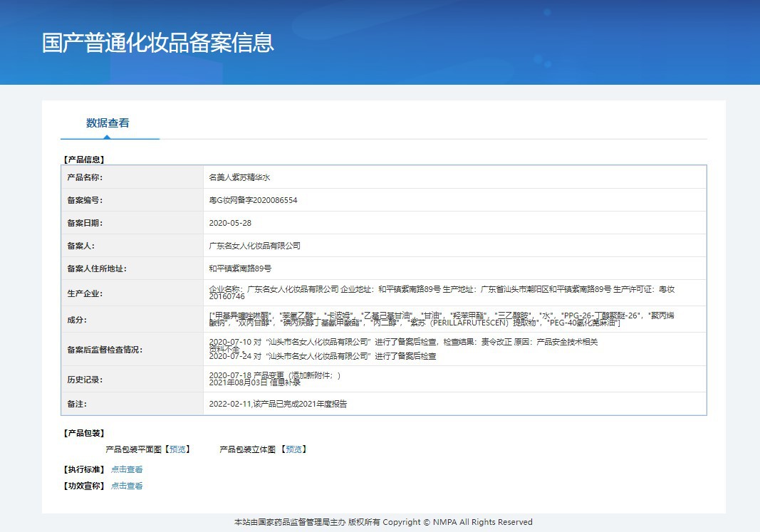Click 点击查看 next to 功效宣称

[127, 486]
